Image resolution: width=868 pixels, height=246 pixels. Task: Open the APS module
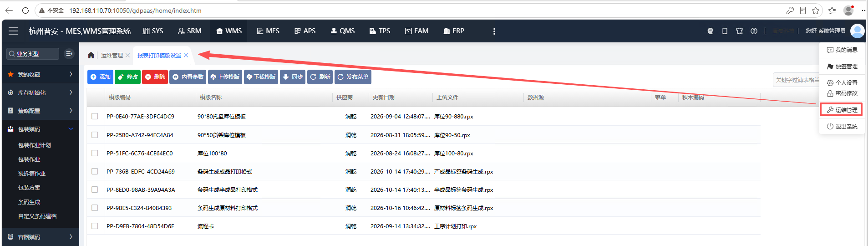point(305,31)
